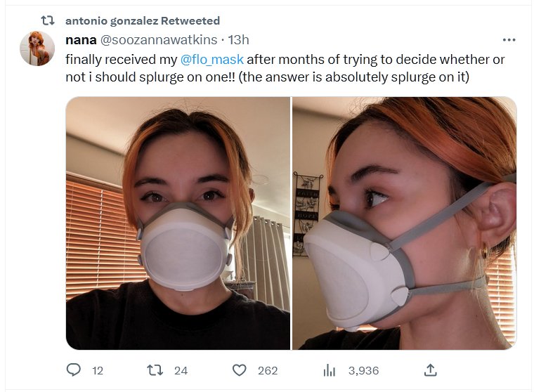Open the right side-profile mask photo

coord(404,223)
